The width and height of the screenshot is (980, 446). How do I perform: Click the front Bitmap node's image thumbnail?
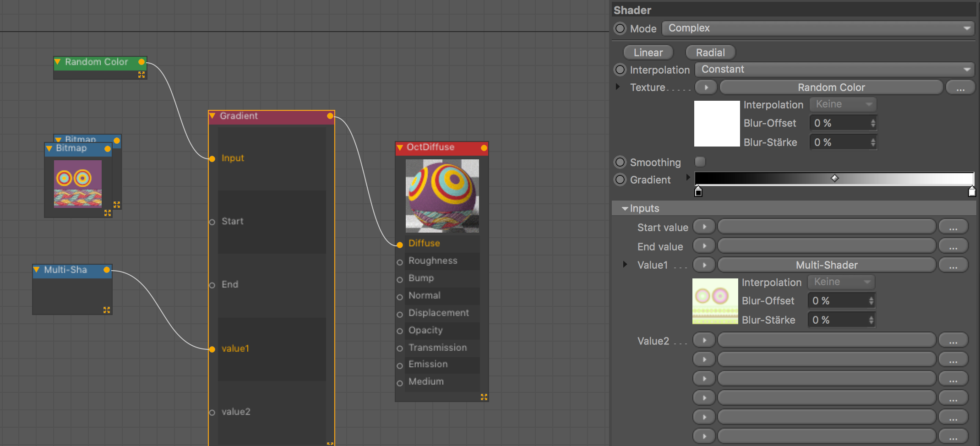[78, 184]
